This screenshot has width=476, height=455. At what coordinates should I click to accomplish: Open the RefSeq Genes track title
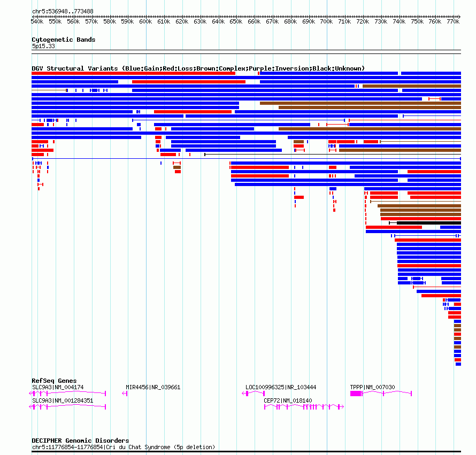tap(54, 381)
